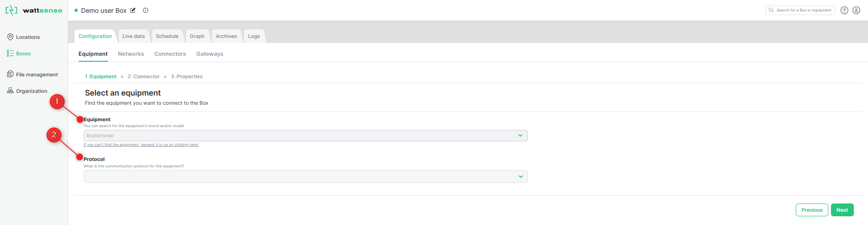Switch to the Live data tab

[x=133, y=36]
